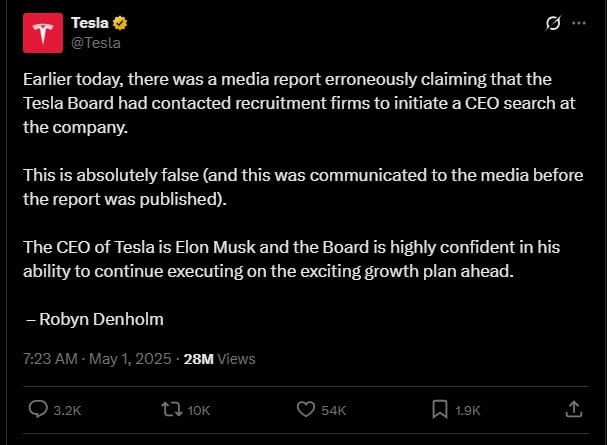Open the 28M Views count

tap(219, 359)
